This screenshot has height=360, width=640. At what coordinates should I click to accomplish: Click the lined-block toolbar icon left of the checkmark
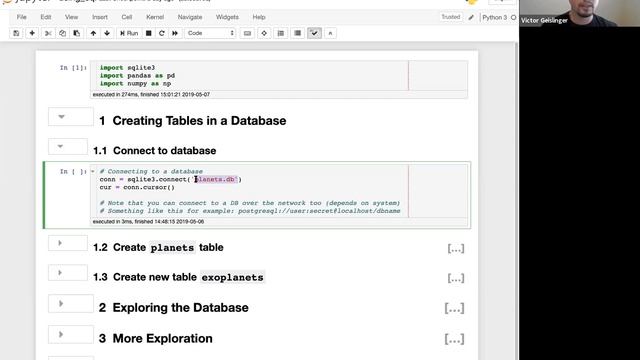pyautogui.click(x=298, y=33)
